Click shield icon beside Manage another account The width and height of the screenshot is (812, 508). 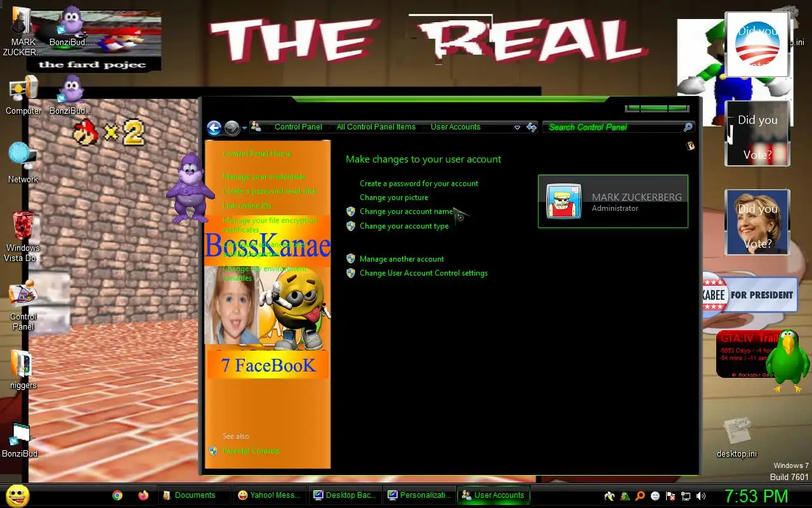point(351,259)
